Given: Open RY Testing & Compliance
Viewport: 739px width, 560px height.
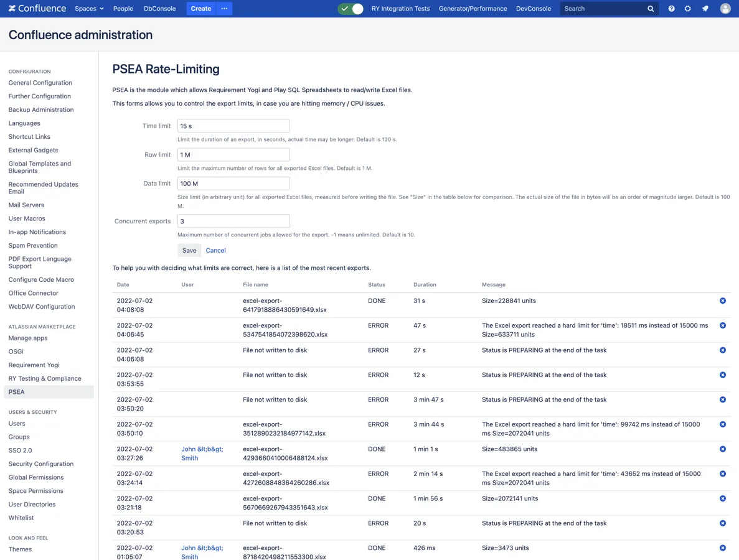Looking at the screenshot, I should click(x=45, y=378).
